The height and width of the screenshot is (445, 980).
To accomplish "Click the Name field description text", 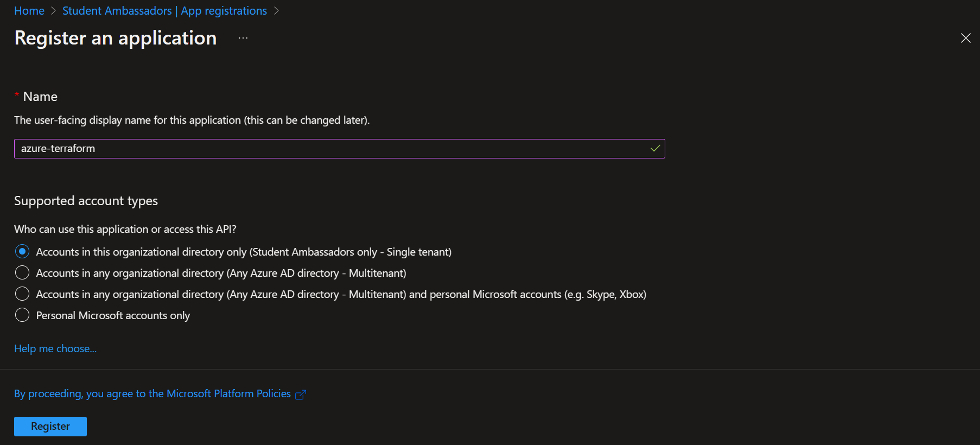I will [192, 120].
